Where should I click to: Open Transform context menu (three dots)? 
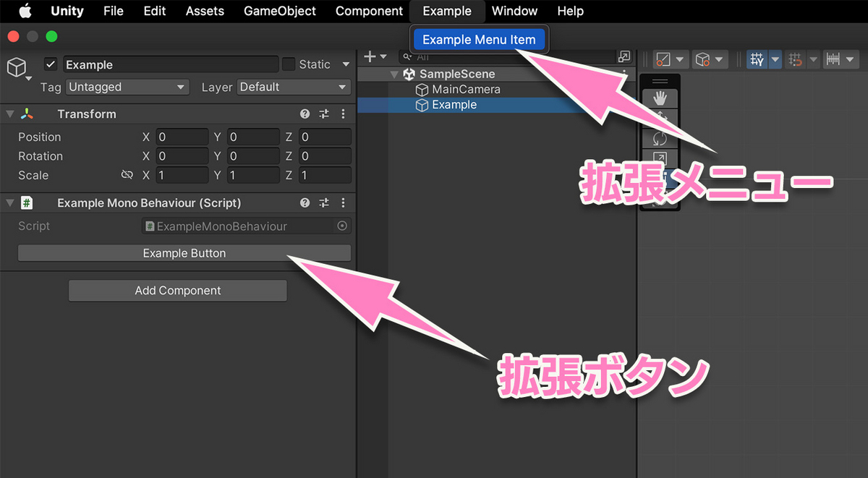click(x=343, y=114)
